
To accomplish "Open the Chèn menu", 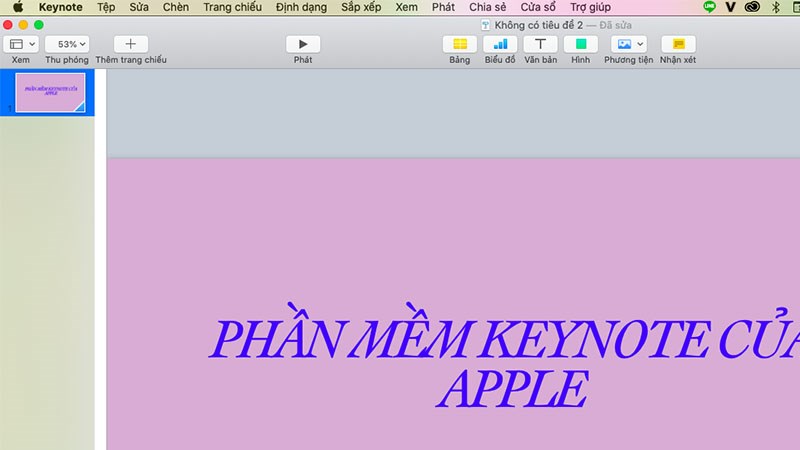I will (x=176, y=7).
